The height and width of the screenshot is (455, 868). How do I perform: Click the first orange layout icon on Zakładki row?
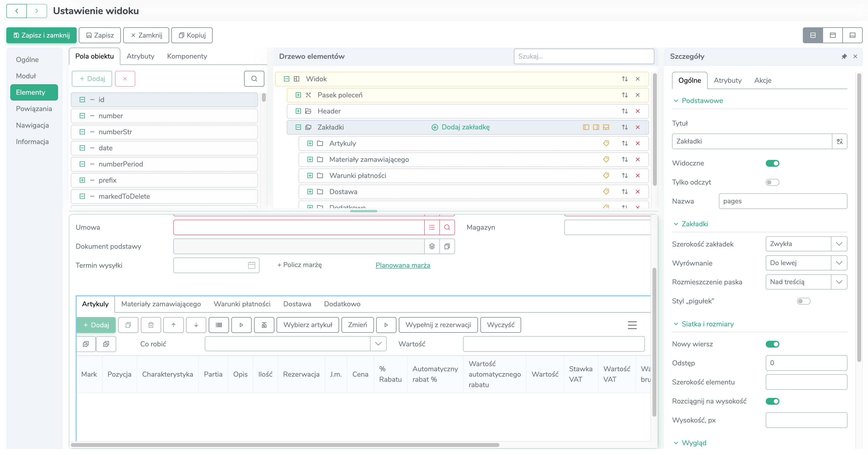click(586, 127)
